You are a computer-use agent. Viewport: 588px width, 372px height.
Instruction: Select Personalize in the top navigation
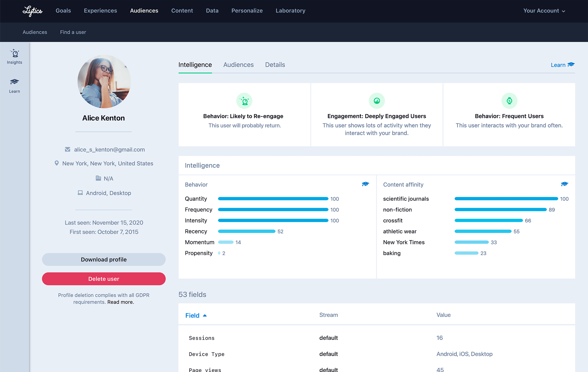coord(247,11)
